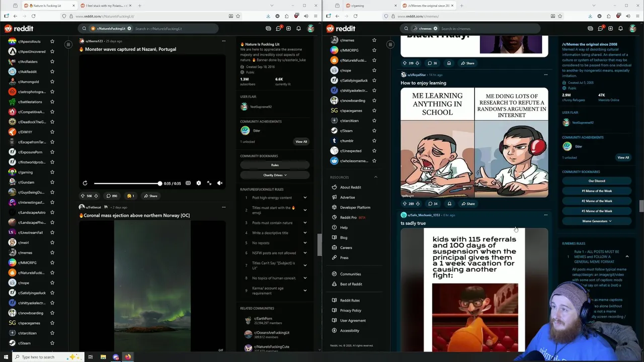Click View All achievements in memes window

coord(623,157)
